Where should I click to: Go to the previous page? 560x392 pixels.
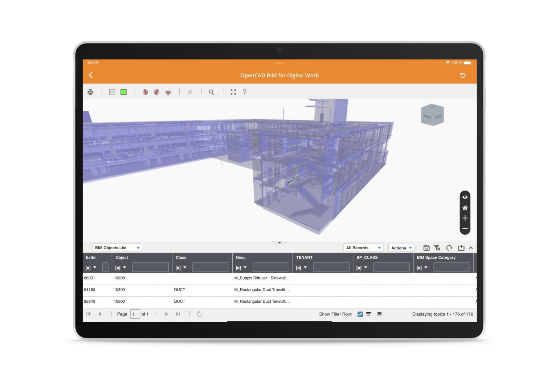(x=99, y=314)
